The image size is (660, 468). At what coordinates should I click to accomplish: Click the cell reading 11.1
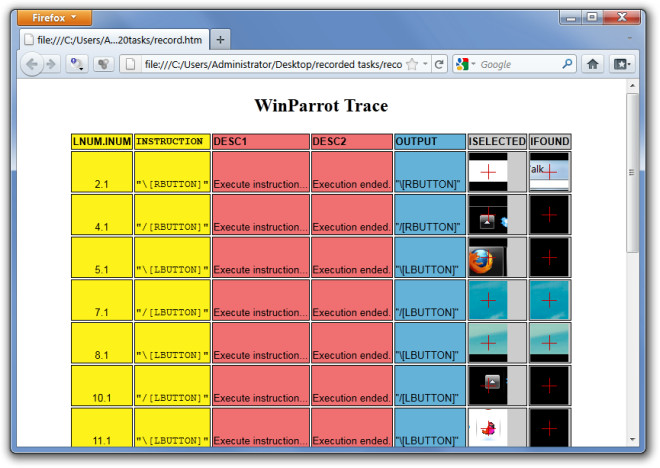pyautogui.click(x=102, y=428)
